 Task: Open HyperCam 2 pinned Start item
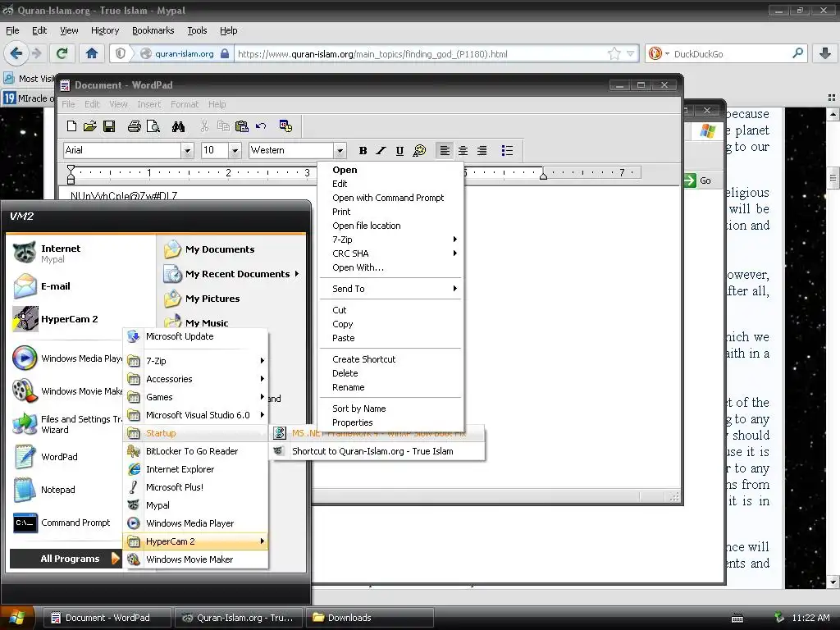80,319
